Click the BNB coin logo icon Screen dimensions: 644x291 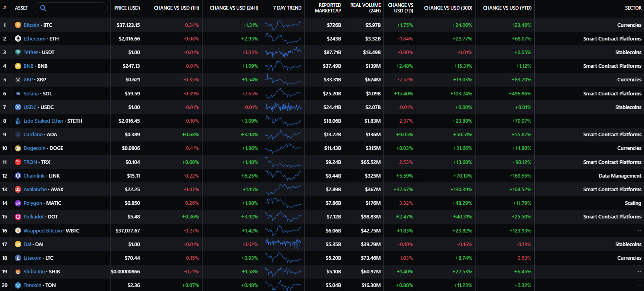pyautogui.click(x=18, y=66)
